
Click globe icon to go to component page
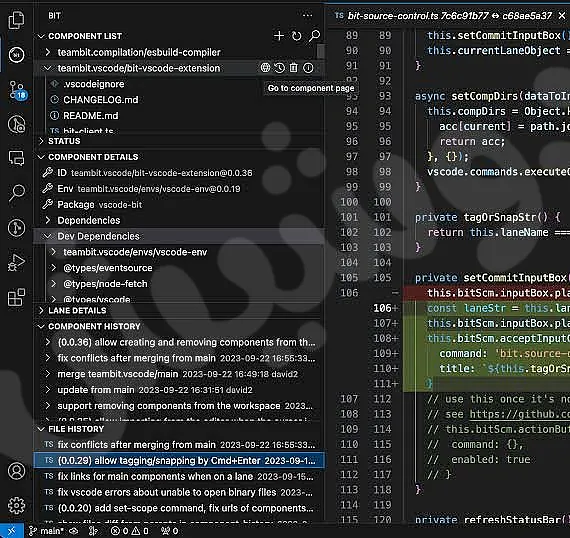point(265,68)
